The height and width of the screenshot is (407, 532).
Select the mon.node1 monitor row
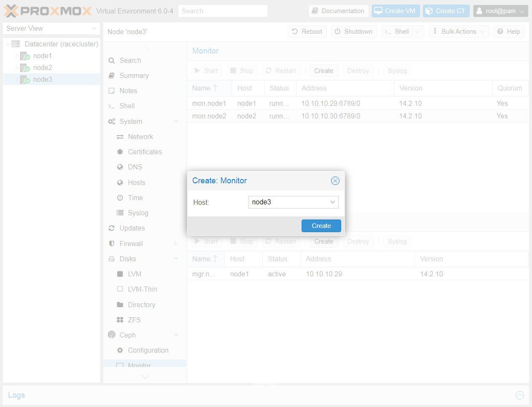(x=358, y=104)
